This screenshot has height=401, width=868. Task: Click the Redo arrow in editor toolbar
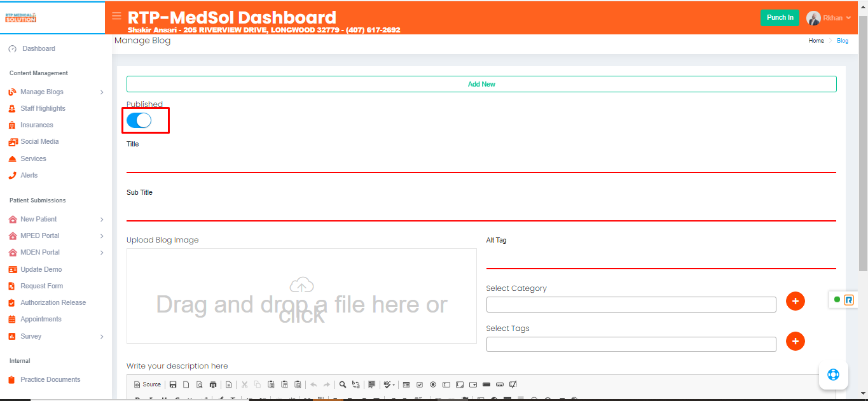(x=327, y=384)
